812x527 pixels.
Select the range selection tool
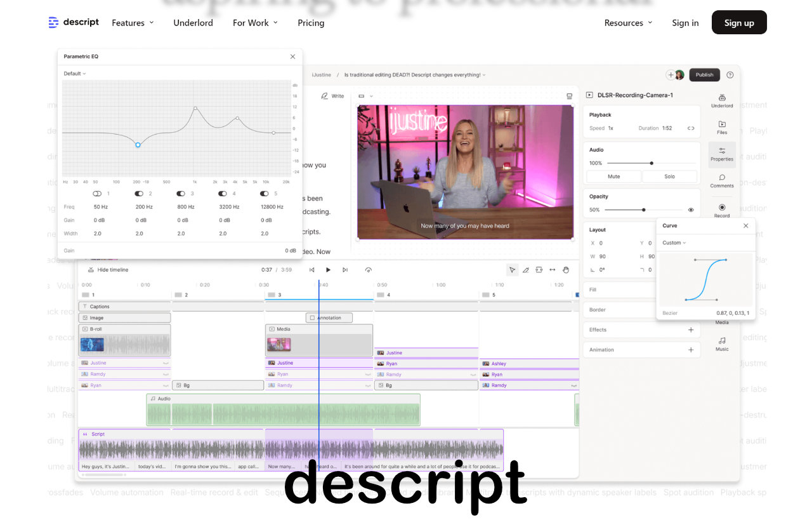[x=539, y=270]
